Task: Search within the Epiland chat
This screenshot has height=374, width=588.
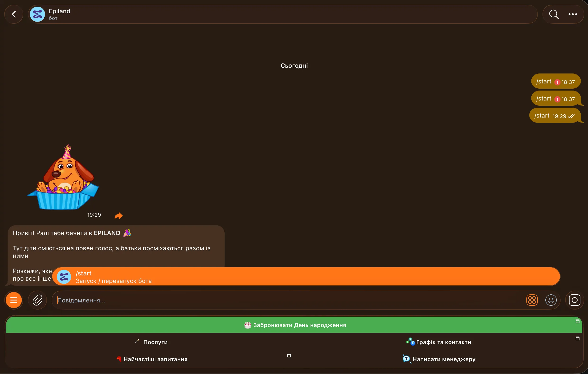Action: click(x=554, y=14)
